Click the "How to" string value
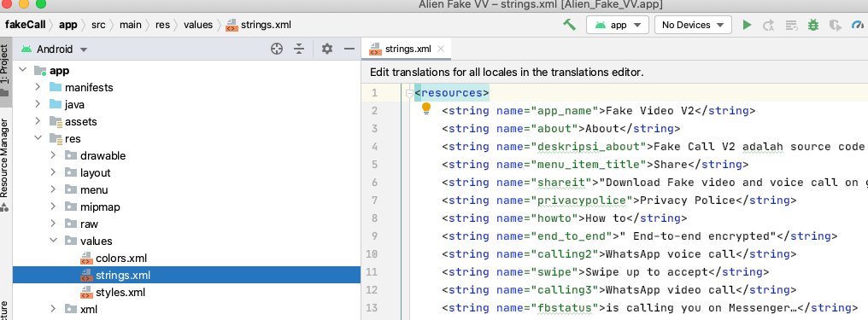The height and width of the screenshot is (320, 868). (606, 218)
